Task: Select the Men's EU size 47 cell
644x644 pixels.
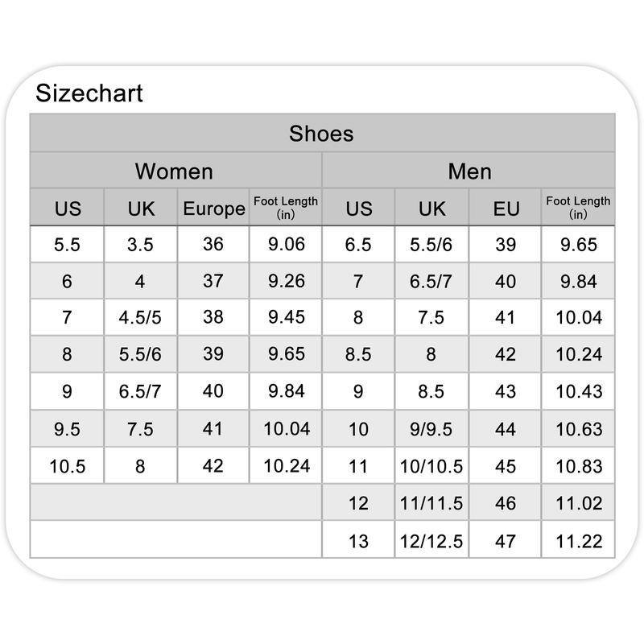Action: [x=506, y=541]
